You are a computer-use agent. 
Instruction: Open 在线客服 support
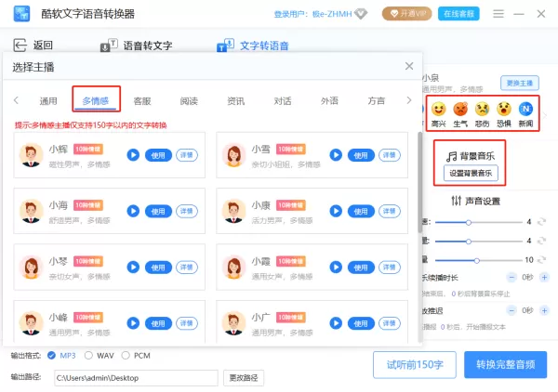tap(458, 14)
